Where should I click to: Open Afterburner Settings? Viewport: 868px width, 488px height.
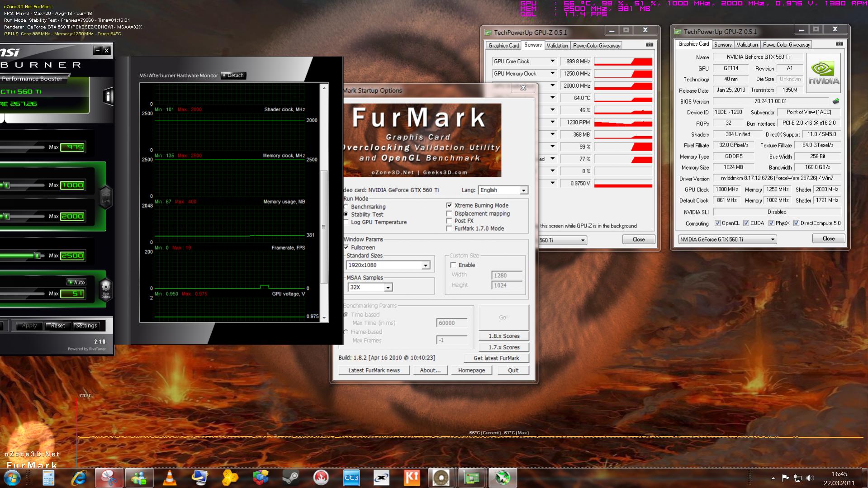click(86, 326)
